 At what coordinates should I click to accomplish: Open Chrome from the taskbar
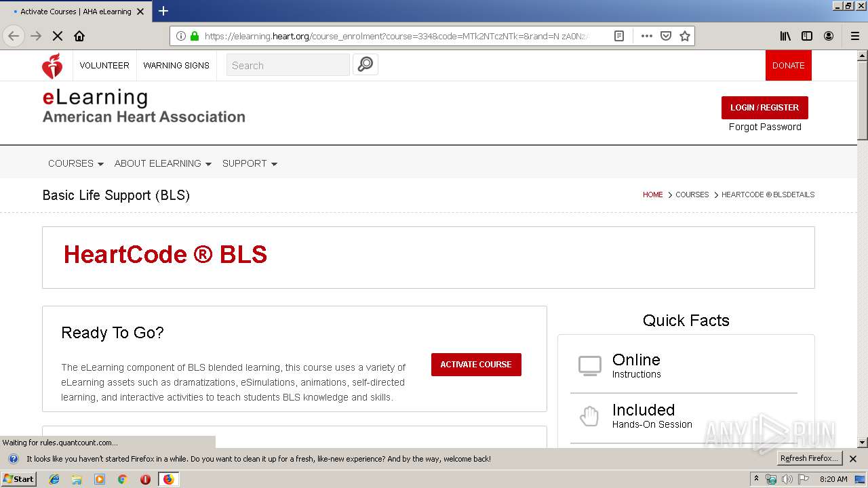click(123, 479)
